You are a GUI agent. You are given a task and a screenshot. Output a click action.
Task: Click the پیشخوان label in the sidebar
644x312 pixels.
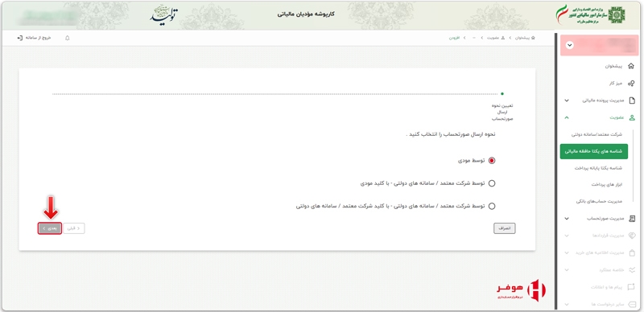tap(614, 66)
